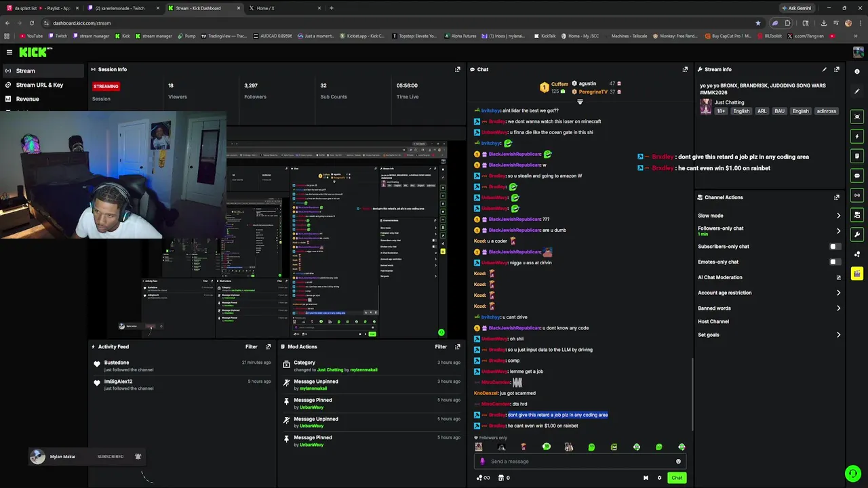Click the Kick logo
This screenshot has height=488, width=868.
34,52
